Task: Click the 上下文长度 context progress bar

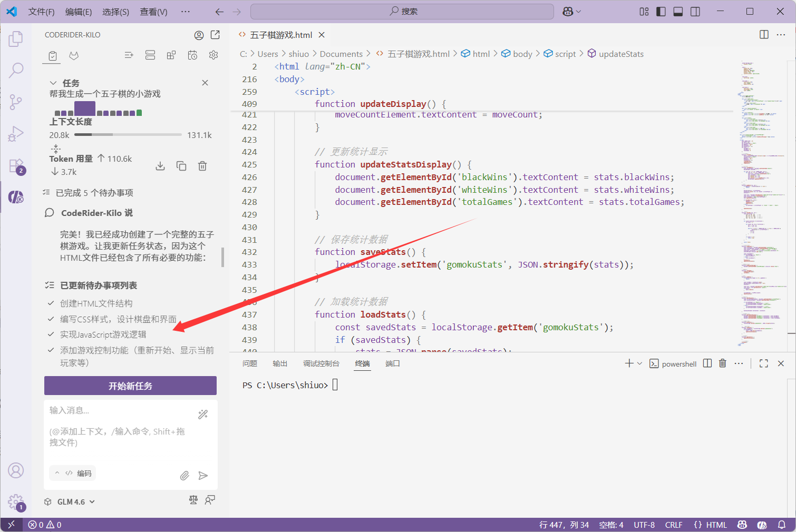Action: pyautogui.click(x=128, y=135)
